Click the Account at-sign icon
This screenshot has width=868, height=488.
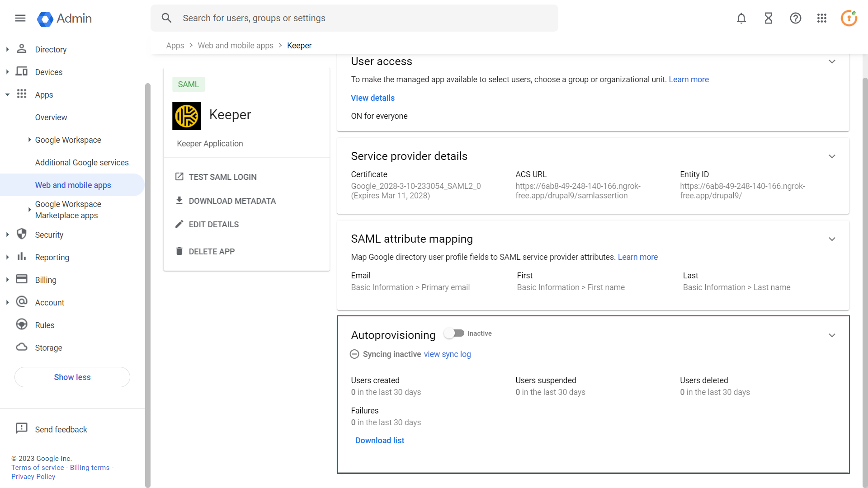(22, 302)
